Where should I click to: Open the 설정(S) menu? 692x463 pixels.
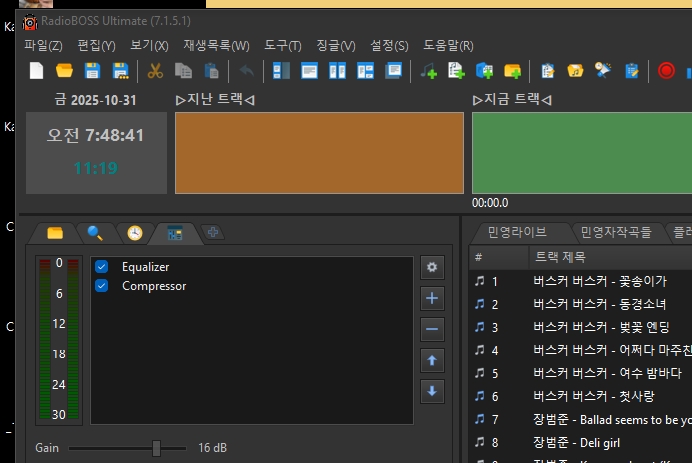click(389, 46)
